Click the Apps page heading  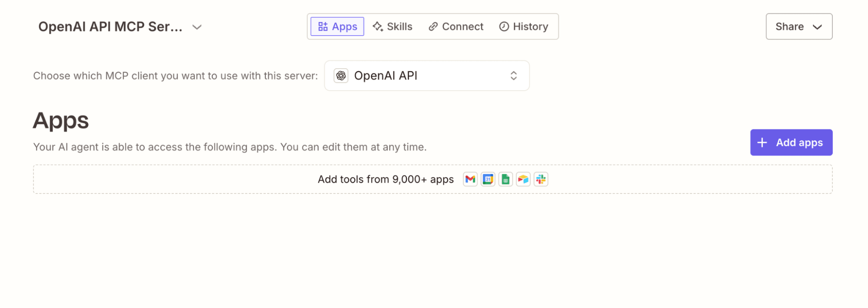click(x=61, y=121)
